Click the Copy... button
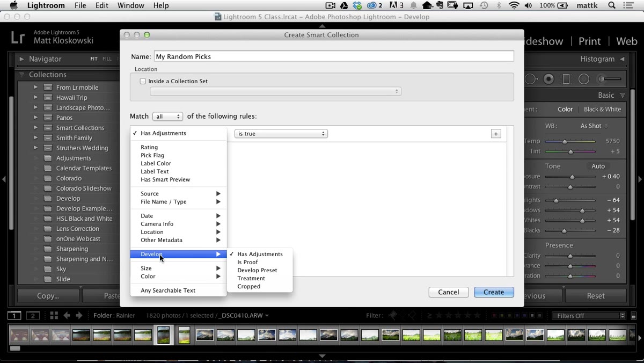The height and width of the screenshot is (363, 644). pyautogui.click(x=48, y=296)
